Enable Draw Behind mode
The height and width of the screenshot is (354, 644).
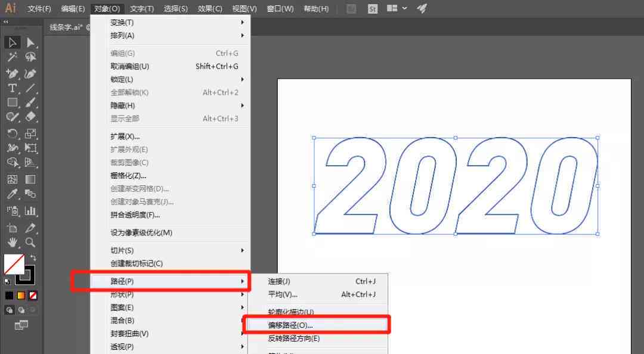tap(21, 310)
